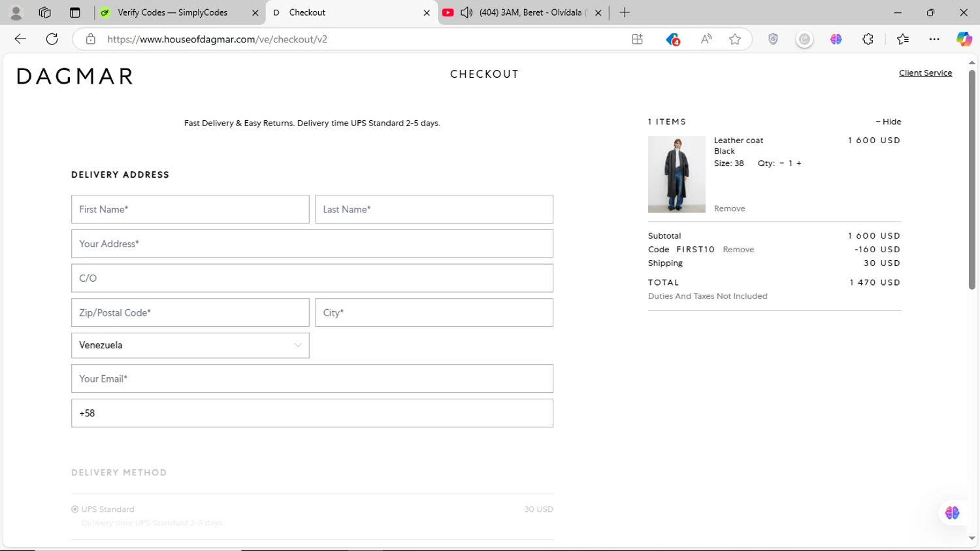This screenshot has height=551, width=980.
Task: Click the floating brain widget icon
Action: [952, 513]
